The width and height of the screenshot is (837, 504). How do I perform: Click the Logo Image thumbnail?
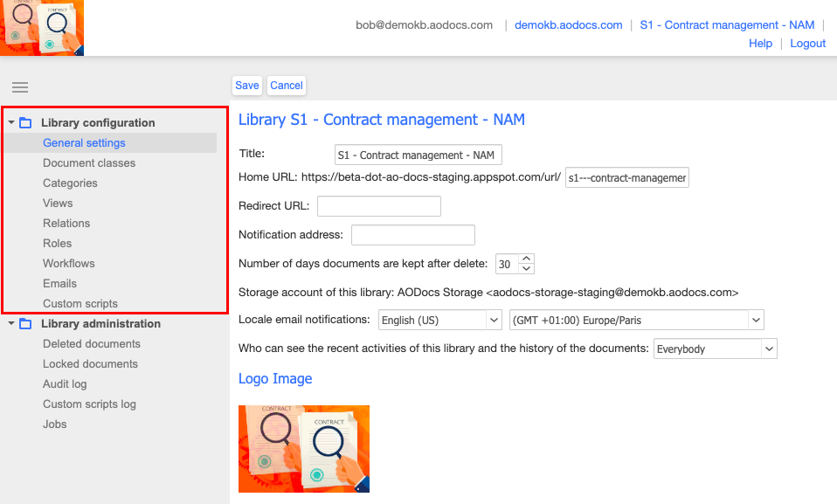pos(304,449)
